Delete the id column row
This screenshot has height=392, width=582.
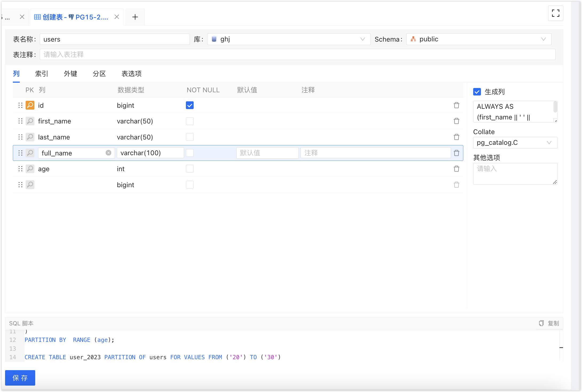[x=456, y=105]
